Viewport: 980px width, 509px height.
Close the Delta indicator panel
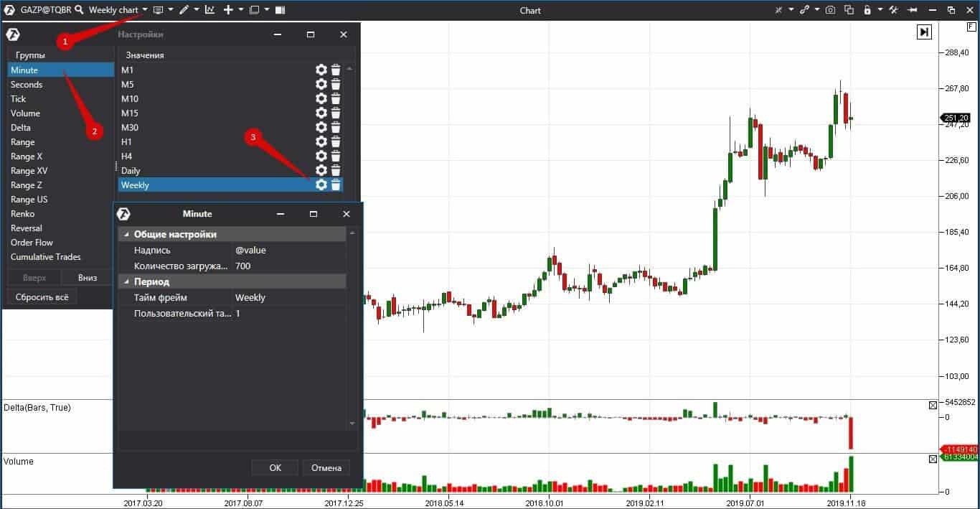(x=933, y=406)
